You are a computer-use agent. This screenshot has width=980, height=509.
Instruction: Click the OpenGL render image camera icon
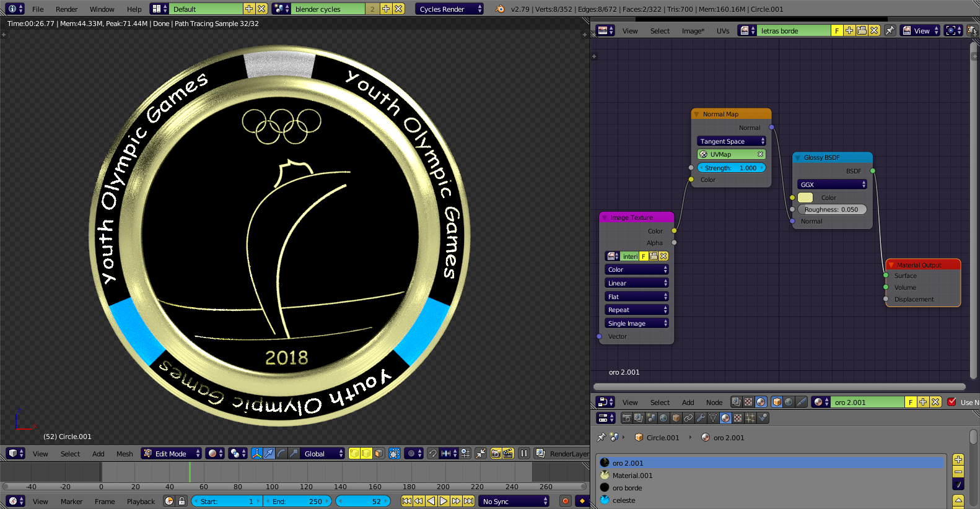[x=496, y=453]
